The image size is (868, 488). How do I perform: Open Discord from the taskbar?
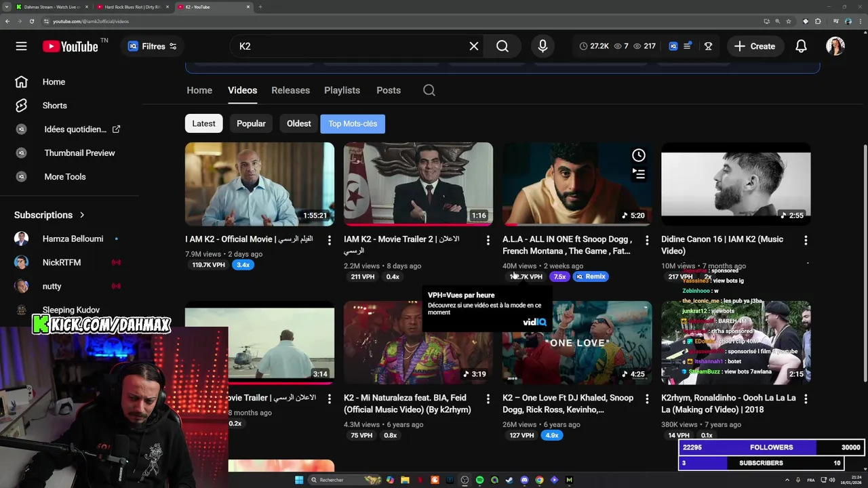[x=524, y=480]
